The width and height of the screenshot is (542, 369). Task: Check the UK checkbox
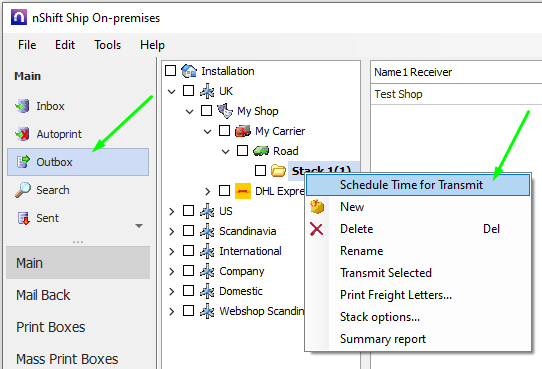pos(188,91)
